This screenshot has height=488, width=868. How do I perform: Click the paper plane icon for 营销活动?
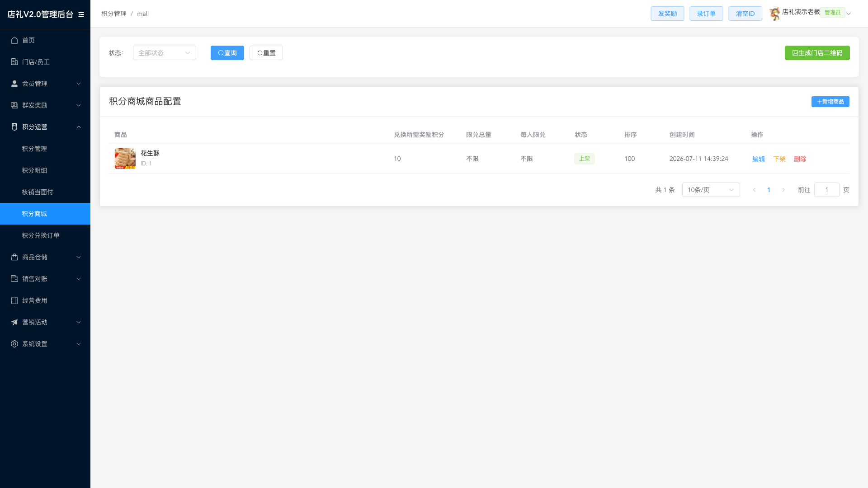point(14,322)
